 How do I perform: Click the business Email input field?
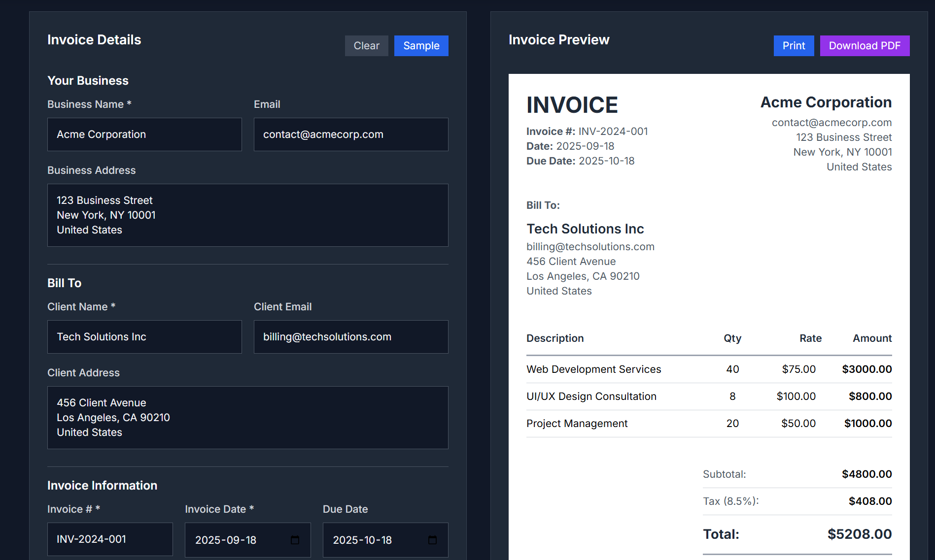(350, 134)
